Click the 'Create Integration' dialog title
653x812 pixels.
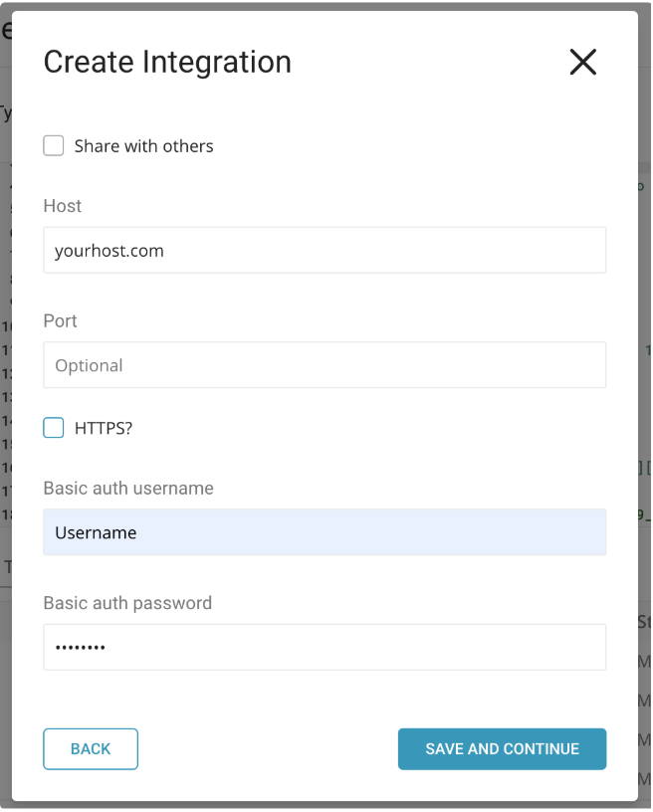[167, 62]
